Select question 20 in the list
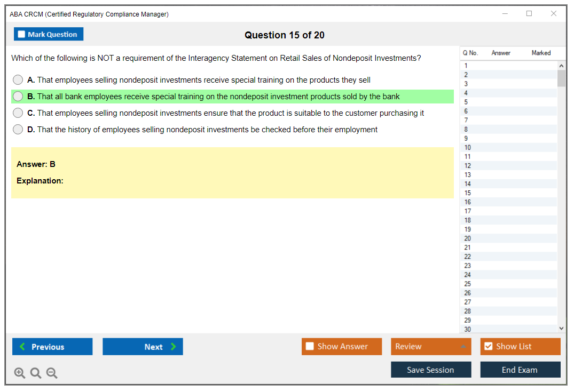Image resolution: width=574 pixels, height=392 pixels. click(468, 238)
